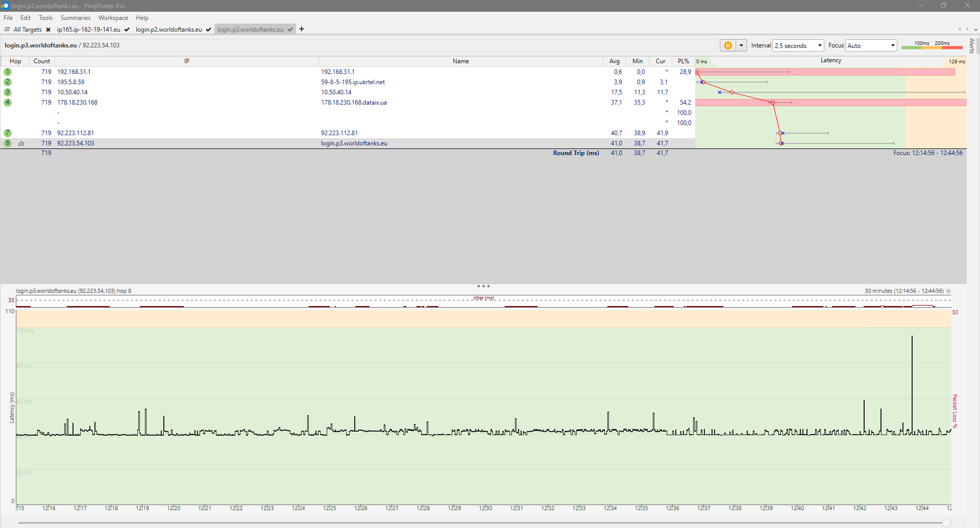Screen dimensions: 980x528
Task: Toggle check mark on ip165.ip-162-19-141.eu tab
Action: pyautogui.click(x=127, y=30)
